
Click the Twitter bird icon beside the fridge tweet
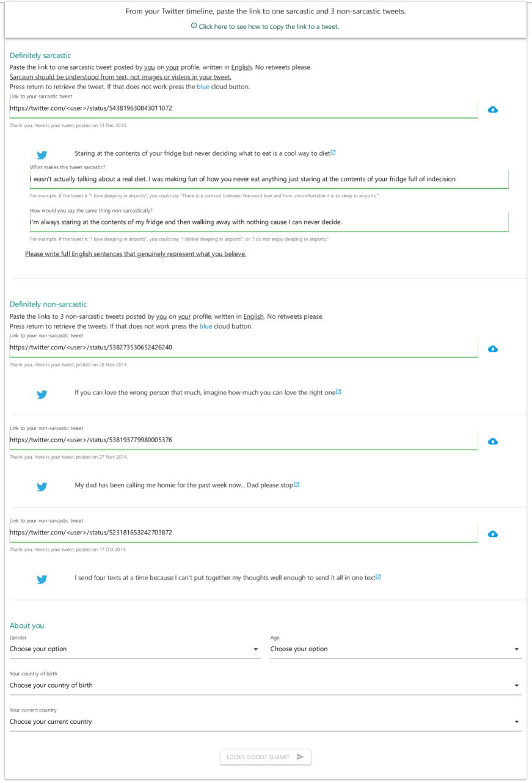[42, 155]
